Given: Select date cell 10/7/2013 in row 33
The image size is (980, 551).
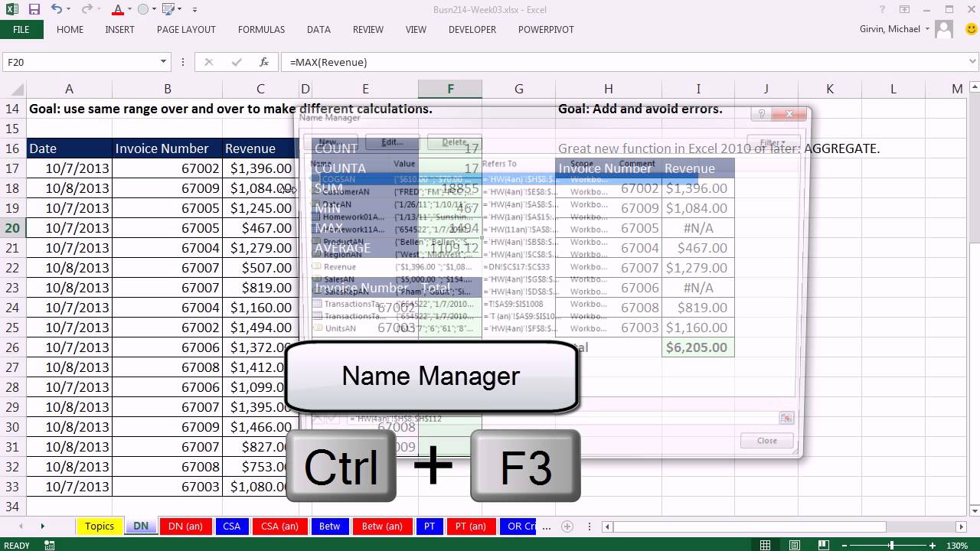Looking at the screenshot, I should [x=69, y=487].
